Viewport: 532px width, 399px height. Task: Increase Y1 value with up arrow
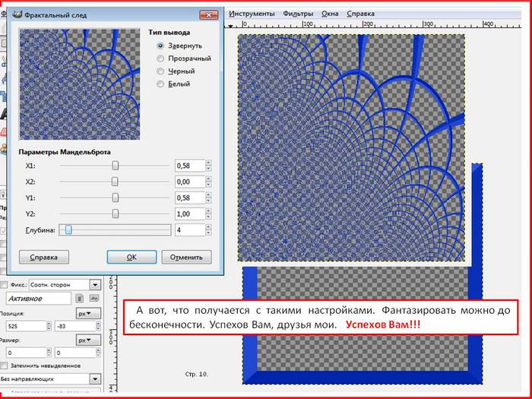pos(208,195)
